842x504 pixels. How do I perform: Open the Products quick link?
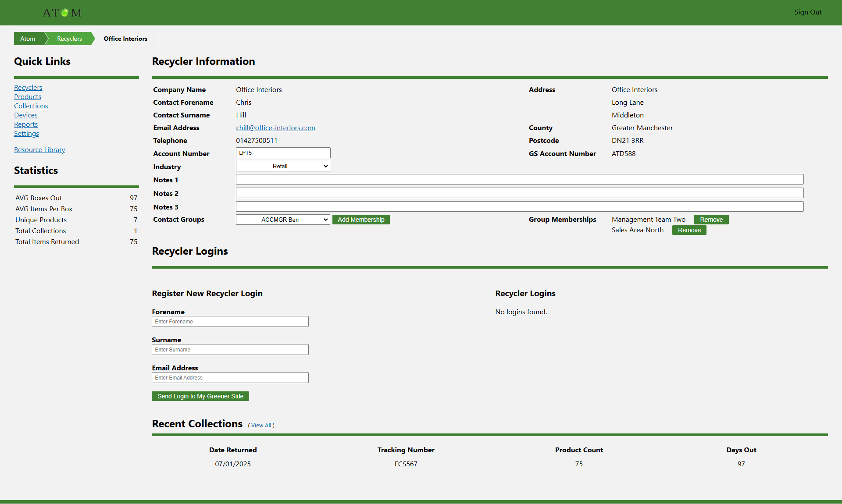click(x=28, y=97)
